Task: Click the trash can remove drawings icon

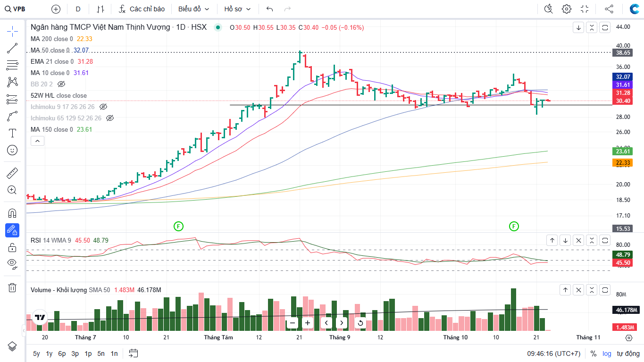Action: [x=12, y=287]
